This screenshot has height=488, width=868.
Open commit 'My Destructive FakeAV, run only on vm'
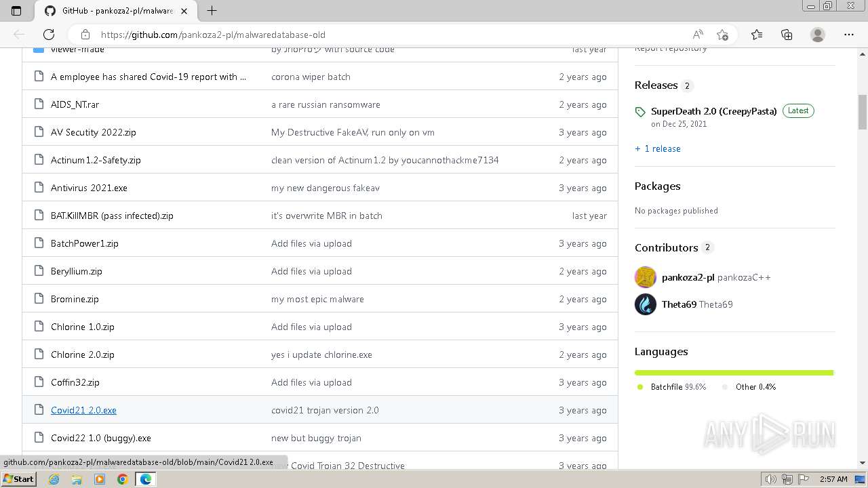pyautogui.click(x=353, y=132)
